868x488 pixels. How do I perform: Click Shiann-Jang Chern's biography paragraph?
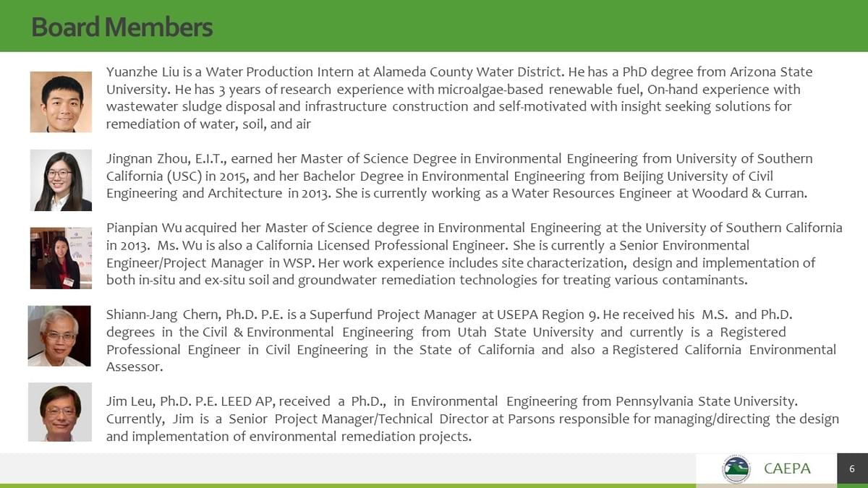471,341
